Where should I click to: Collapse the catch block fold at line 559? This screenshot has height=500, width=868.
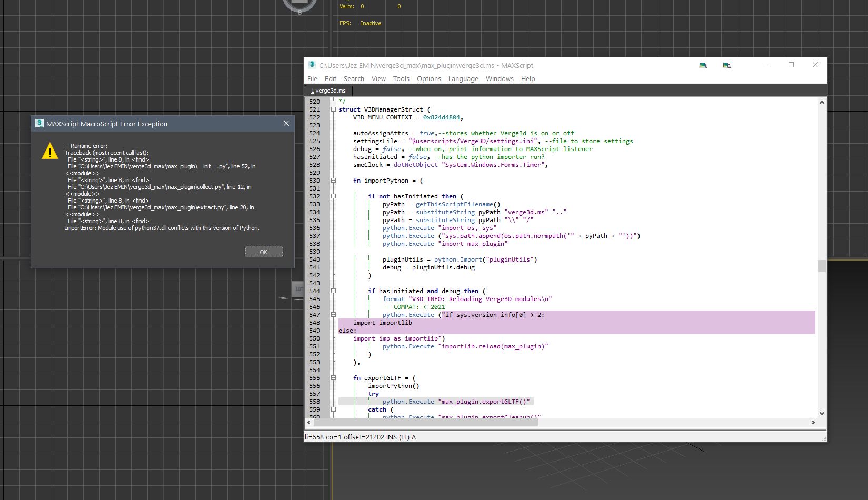(x=333, y=409)
